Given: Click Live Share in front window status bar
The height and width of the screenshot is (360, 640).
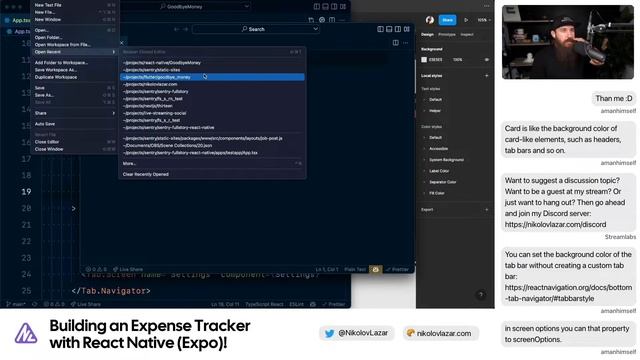Looking at the screenshot, I should (x=128, y=269).
